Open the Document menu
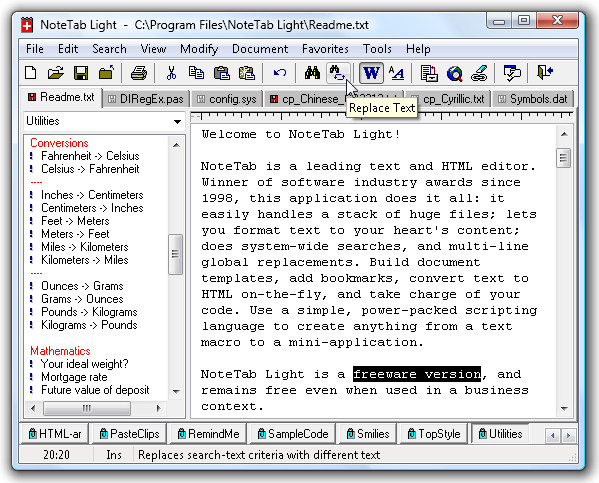The height and width of the screenshot is (483, 599). coord(260,49)
